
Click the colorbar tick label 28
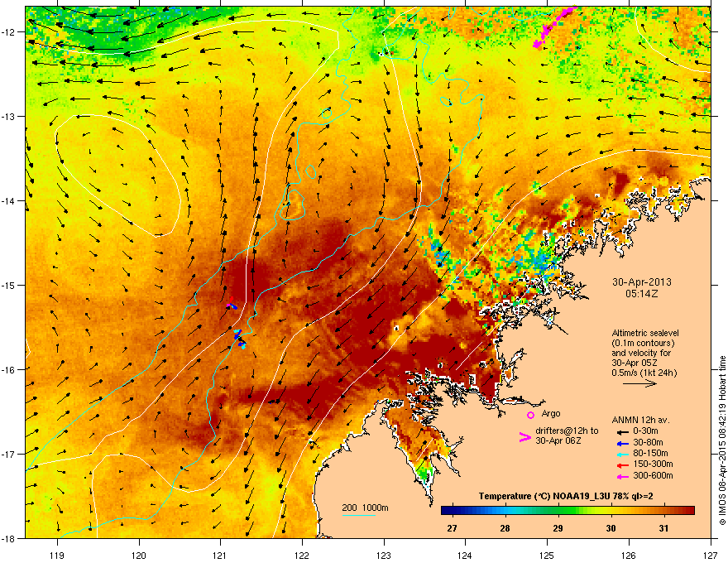point(505,528)
